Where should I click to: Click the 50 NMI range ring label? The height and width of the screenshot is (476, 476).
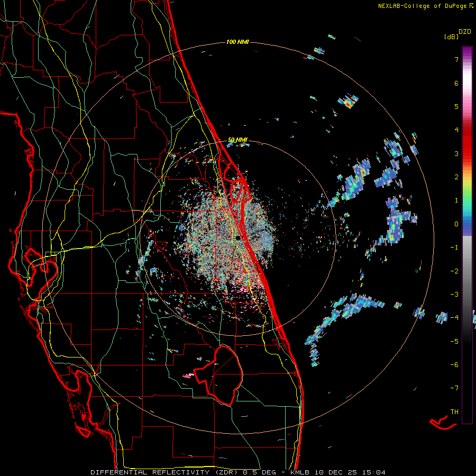point(237,140)
